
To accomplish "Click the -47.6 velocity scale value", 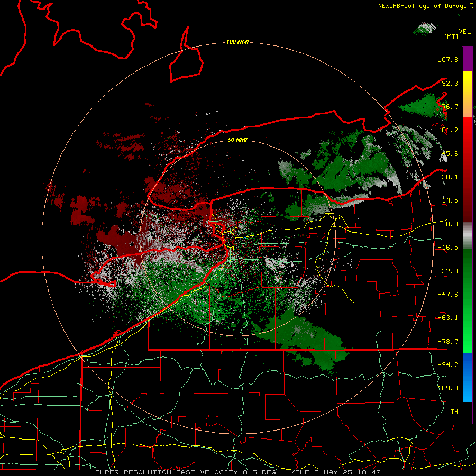I will point(448,295).
